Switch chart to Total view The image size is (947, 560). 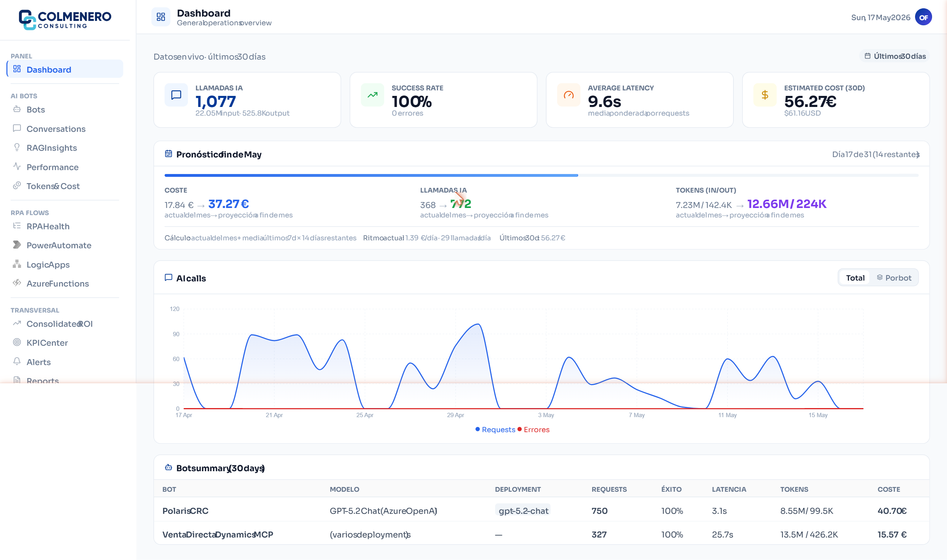point(855,278)
